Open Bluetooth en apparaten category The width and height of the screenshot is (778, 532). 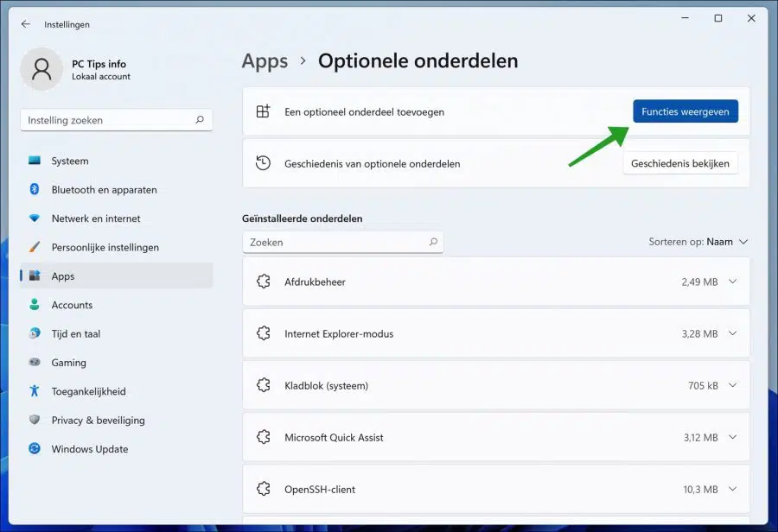tap(117, 189)
